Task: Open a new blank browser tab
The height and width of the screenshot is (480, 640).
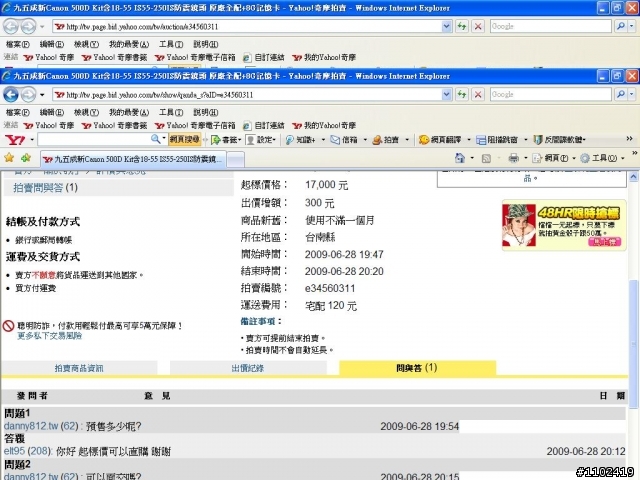Action: 236,160
